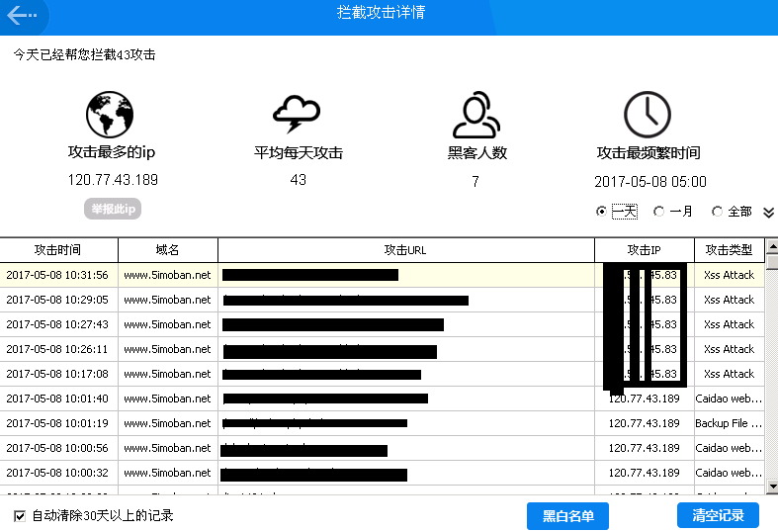Select the row timed 2017-05-08 10:27:43
The width and height of the screenshot is (778, 532).
382,324
